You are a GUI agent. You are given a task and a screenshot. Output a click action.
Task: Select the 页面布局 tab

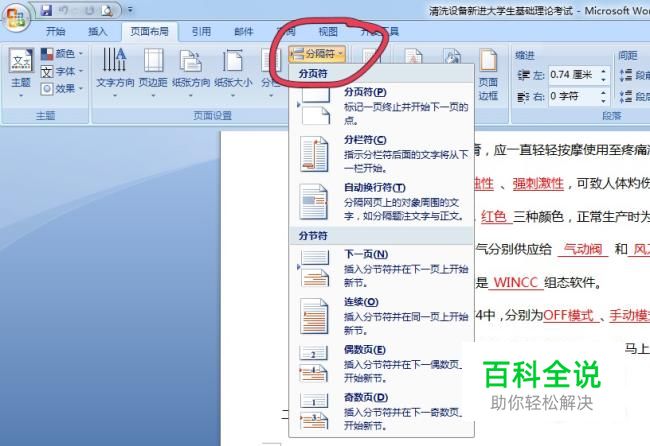coord(149,32)
